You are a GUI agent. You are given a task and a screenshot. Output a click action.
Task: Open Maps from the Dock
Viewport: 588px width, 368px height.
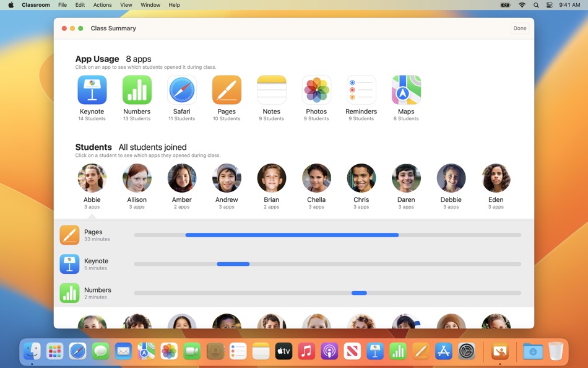click(146, 351)
